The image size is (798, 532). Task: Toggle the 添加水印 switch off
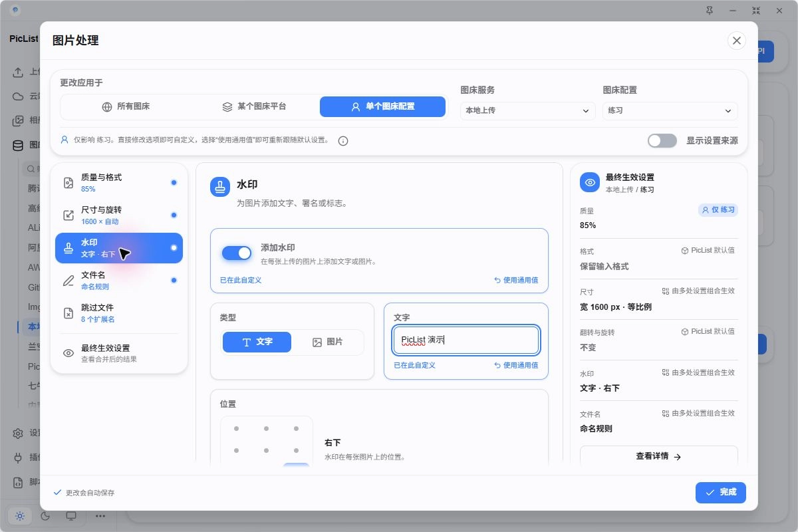237,253
